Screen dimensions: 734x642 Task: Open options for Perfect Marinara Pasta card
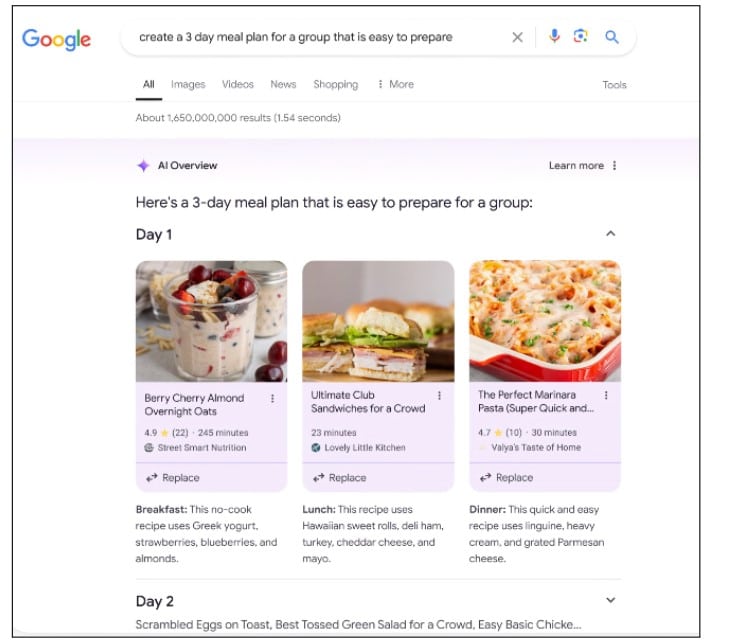(x=606, y=395)
